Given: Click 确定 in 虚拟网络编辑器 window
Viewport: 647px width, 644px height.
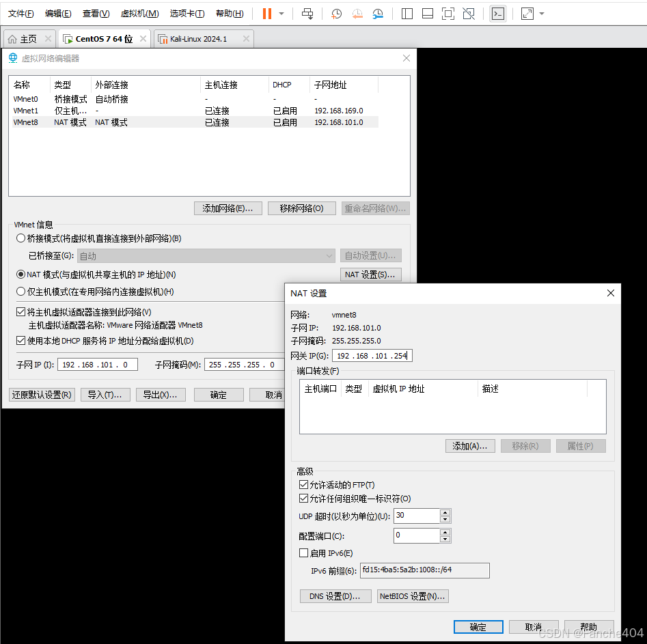Looking at the screenshot, I should point(218,395).
